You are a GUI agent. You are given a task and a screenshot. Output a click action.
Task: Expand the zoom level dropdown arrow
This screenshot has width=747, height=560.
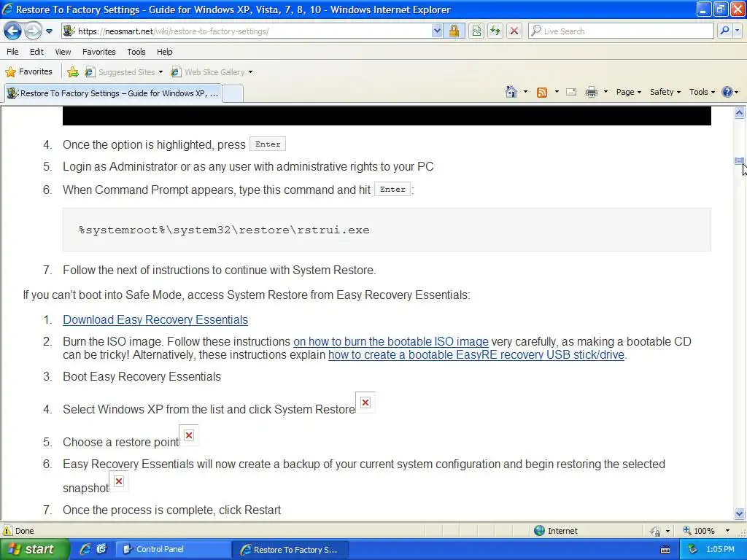pos(727,531)
